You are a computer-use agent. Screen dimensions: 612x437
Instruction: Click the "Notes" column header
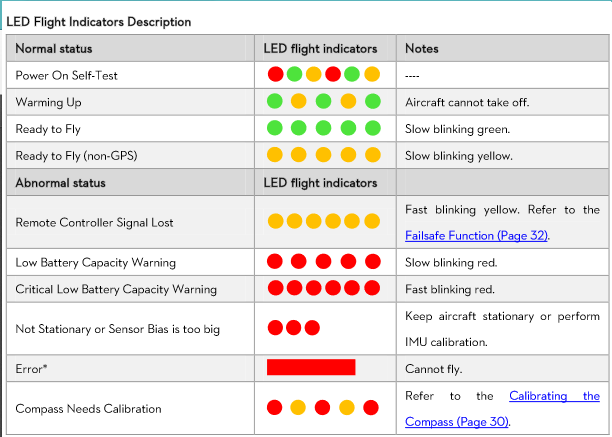(421, 48)
